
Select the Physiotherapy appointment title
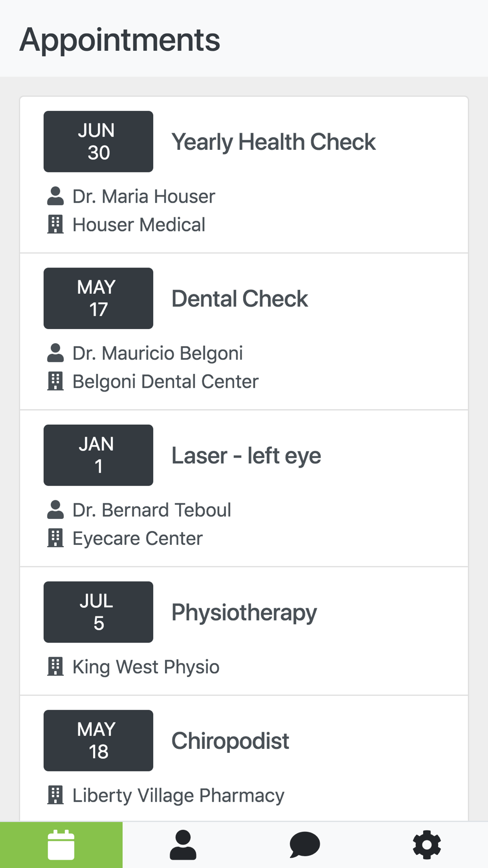[244, 613]
